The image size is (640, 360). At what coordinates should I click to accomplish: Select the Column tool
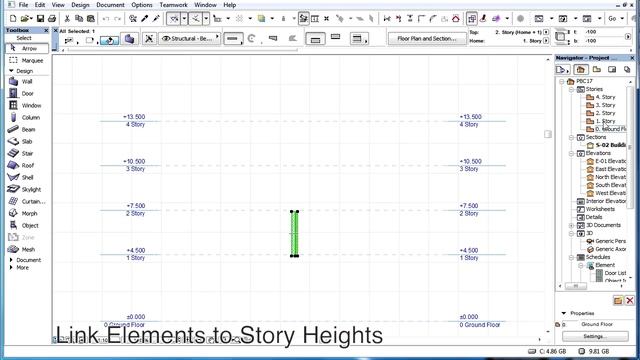tap(27, 118)
